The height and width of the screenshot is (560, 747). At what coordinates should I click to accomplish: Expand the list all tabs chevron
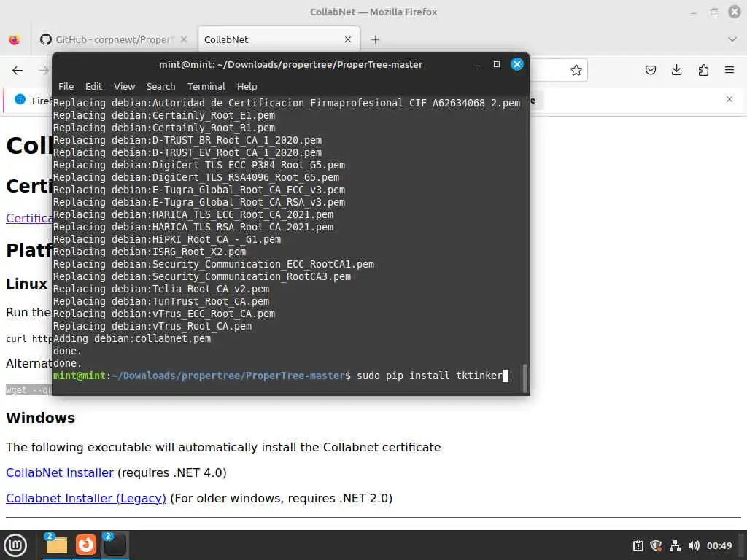click(x=732, y=39)
